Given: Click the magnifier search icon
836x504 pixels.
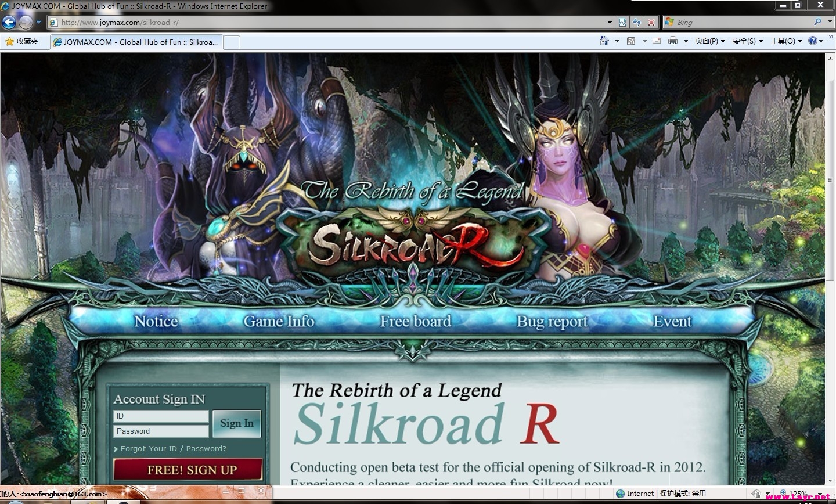Looking at the screenshot, I should pos(817,22).
